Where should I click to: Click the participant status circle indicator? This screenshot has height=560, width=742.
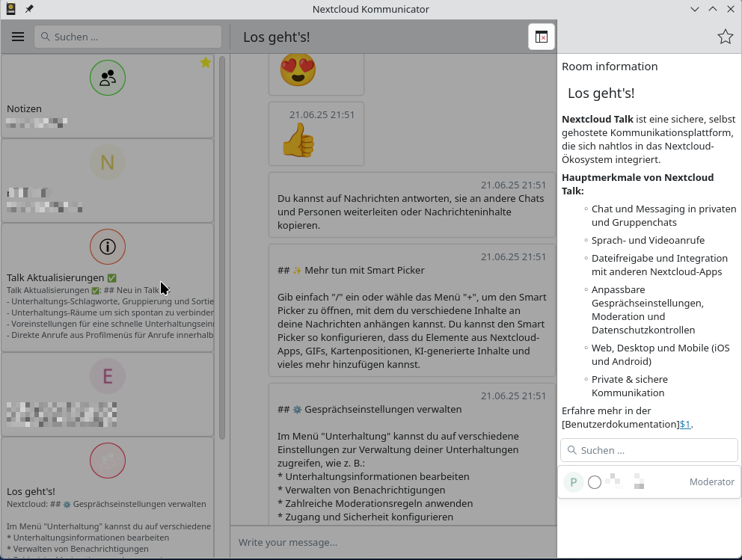(595, 482)
